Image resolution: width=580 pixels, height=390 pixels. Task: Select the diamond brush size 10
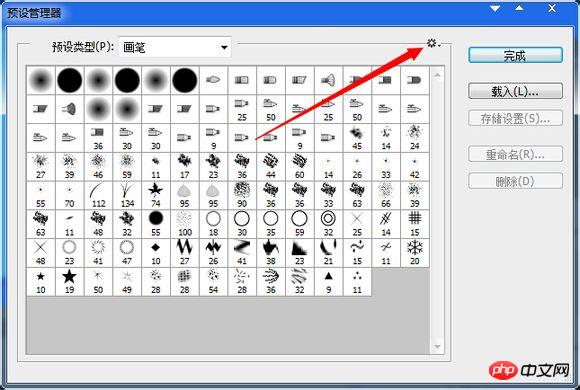tap(156, 253)
